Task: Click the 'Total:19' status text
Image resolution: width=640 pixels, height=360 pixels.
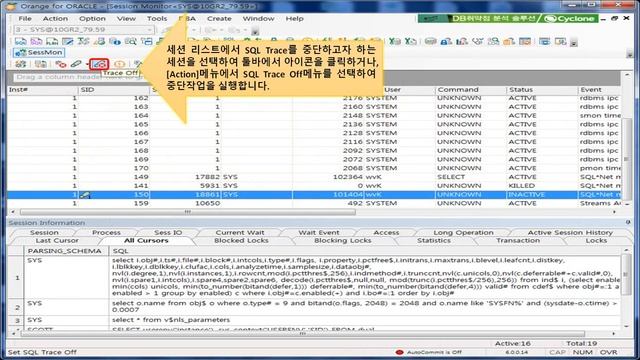Action: click(x=581, y=343)
